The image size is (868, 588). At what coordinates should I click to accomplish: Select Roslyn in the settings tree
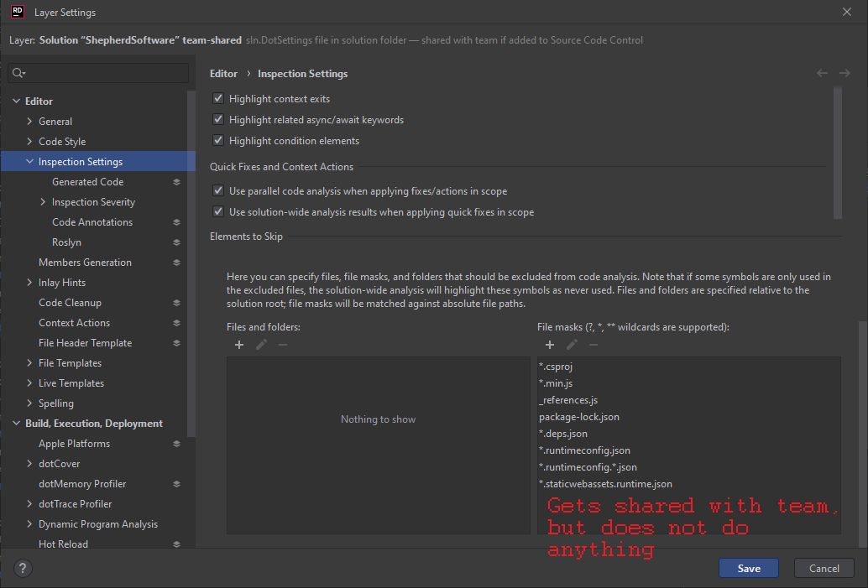(x=66, y=242)
